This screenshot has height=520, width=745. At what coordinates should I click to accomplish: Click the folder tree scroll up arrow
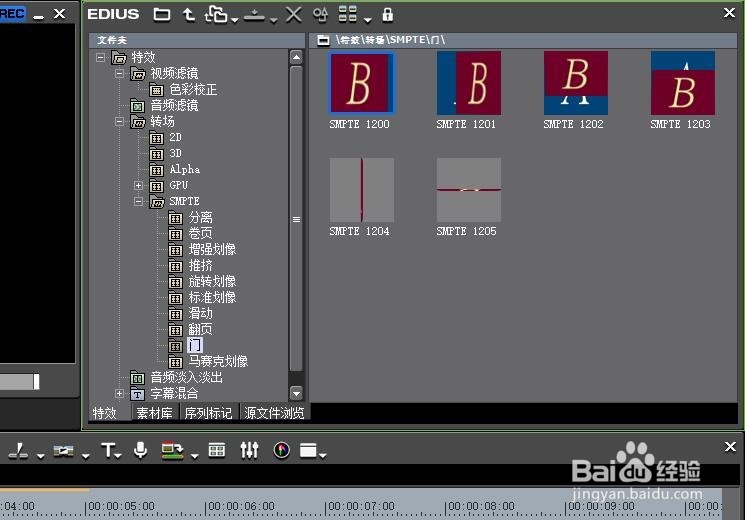point(296,58)
